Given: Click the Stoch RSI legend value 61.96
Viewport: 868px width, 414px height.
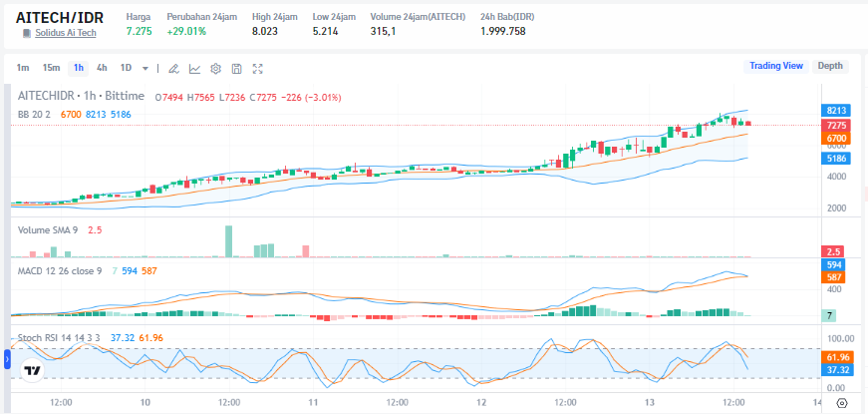Looking at the screenshot, I should point(150,337).
